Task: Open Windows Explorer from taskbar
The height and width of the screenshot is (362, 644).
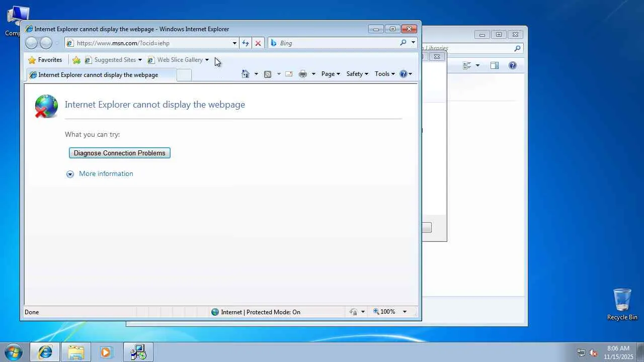Action: 76,352
